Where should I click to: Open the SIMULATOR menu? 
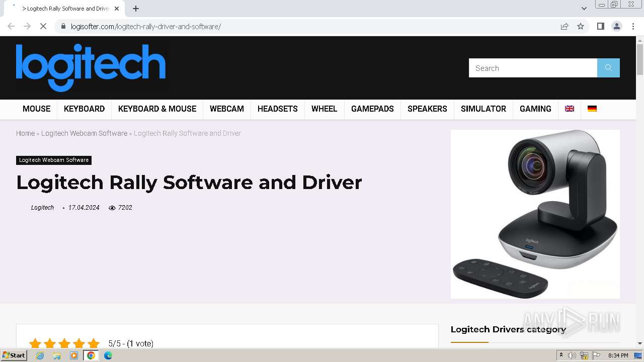(484, 109)
